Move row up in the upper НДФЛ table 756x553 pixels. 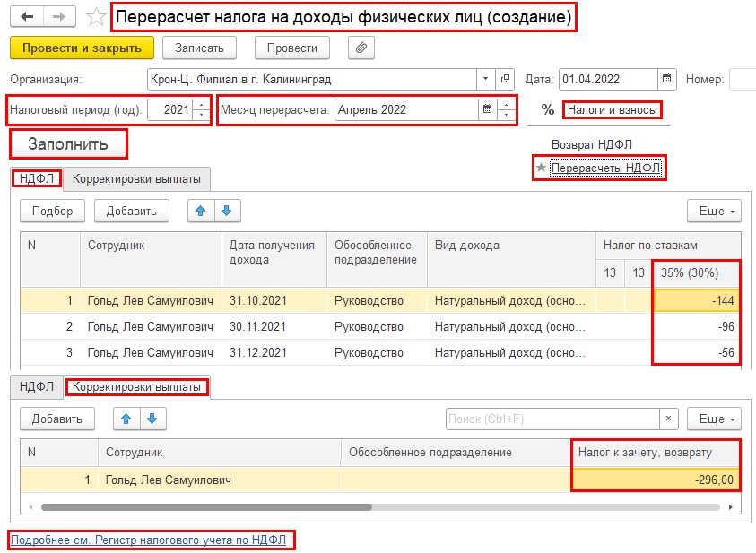pyautogui.click(x=201, y=211)
